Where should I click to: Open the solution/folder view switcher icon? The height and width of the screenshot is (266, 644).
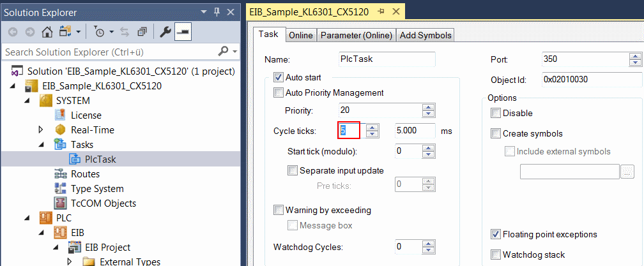(65, 33)
